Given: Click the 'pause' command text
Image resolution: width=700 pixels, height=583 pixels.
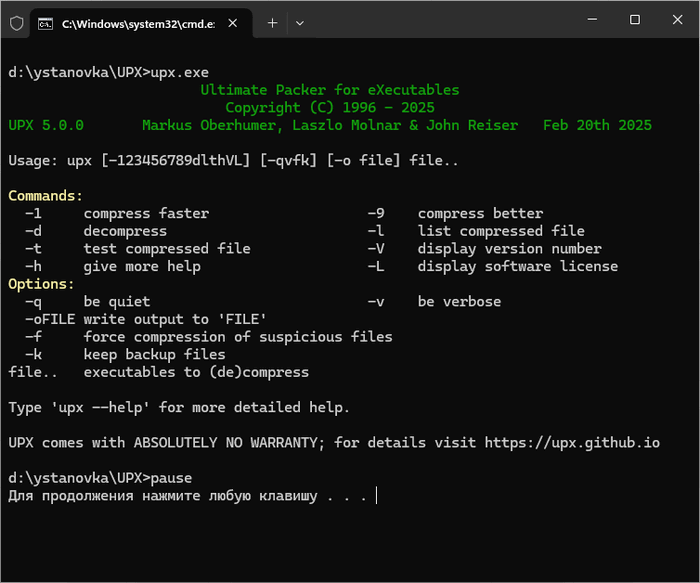Looking at the screenshot, I should click(171, 478).
